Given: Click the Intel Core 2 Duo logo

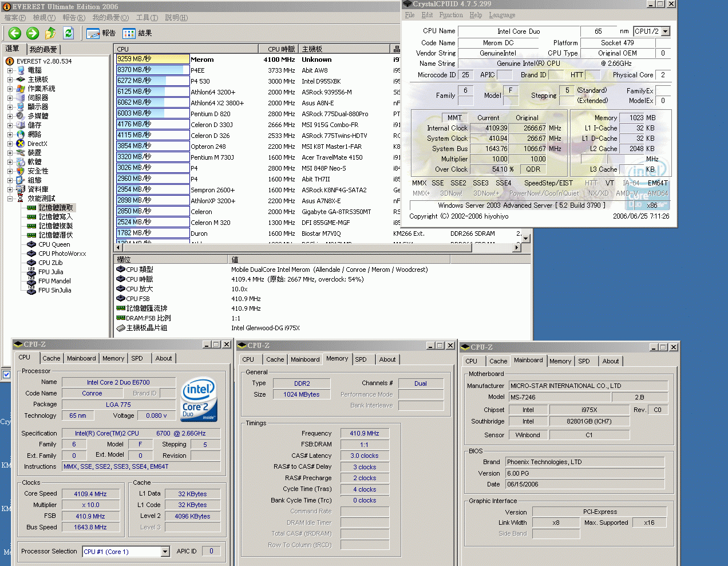Looking at the screenshot, I should [x=198, y=399].
